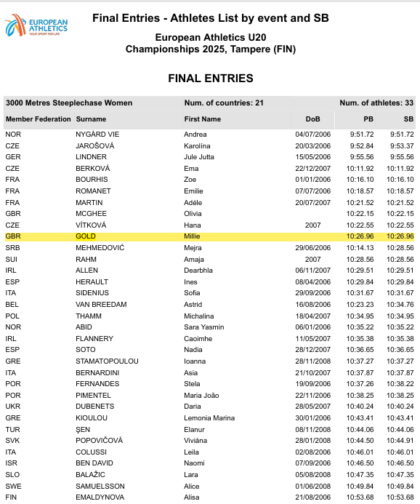The image size is (420, 504).
Task: Select the highlighted GOLD surname
Action: pyautogui.click(x=86, y=236)
